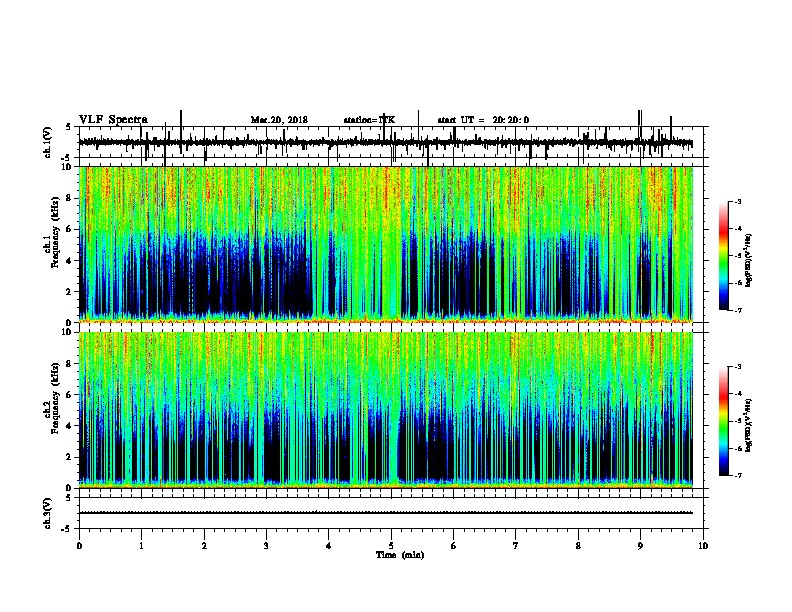
Task: Click the "-7" label on ch.2 color bar
Action: [737, 476]
